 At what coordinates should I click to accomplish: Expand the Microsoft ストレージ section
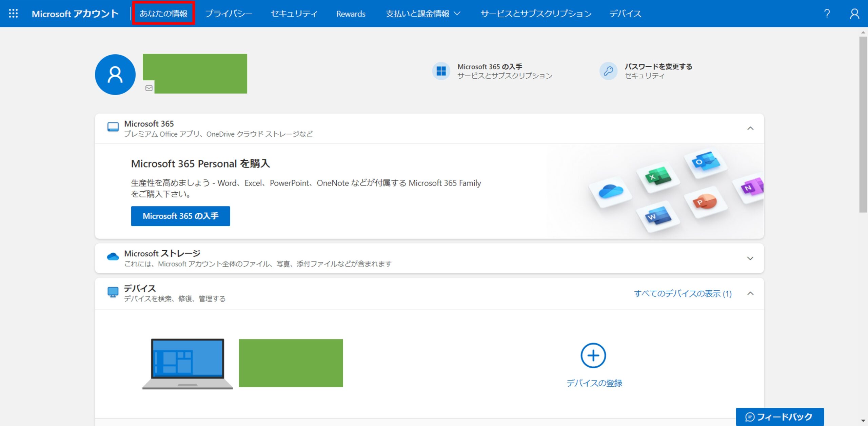click(751, 258)
